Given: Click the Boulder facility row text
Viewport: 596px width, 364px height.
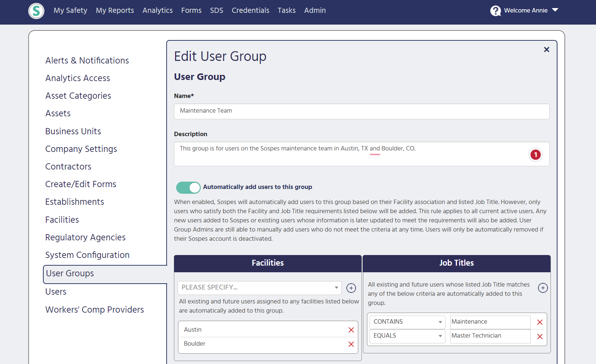Looking at the screenshot, I should 195,343.
